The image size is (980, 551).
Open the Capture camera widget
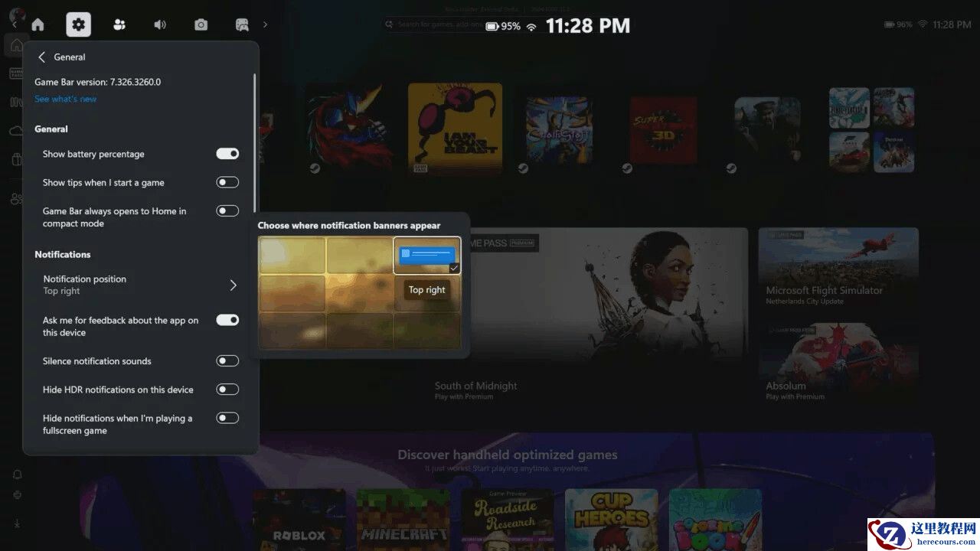(201, 24)
